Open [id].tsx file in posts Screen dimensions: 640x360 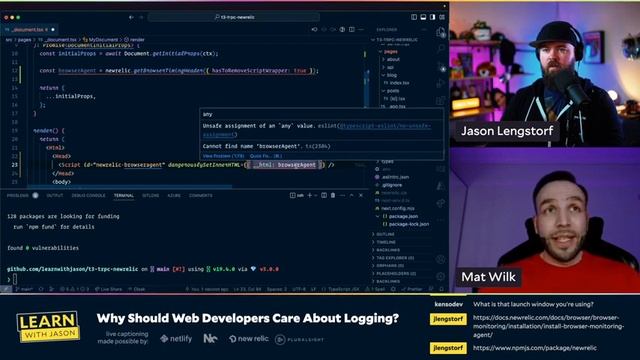point(394,99)
